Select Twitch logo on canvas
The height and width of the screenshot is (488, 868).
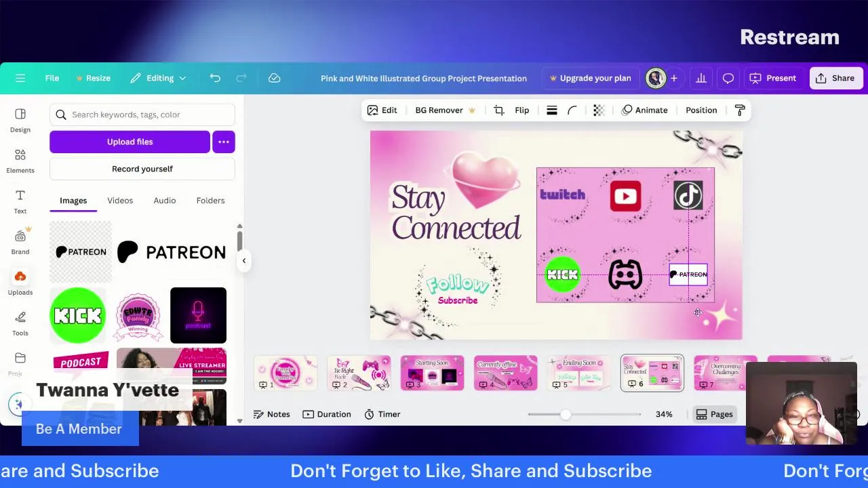pos(562,195)
